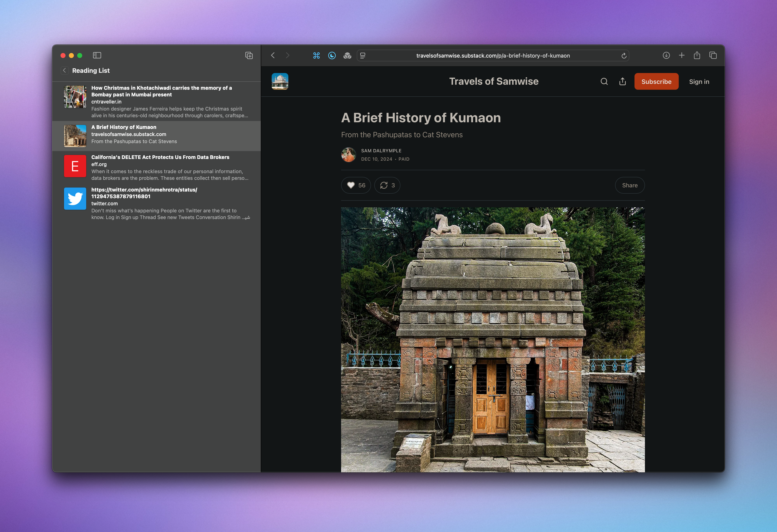Click the Twitter bird thumbnail
This screenshot has height=532, width=777.
tap(75, 199)
